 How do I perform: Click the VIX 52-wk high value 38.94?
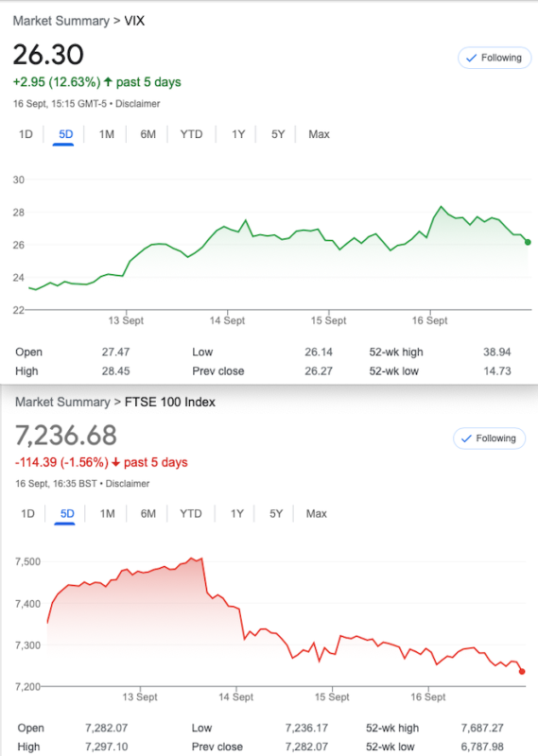click(497, 352)
